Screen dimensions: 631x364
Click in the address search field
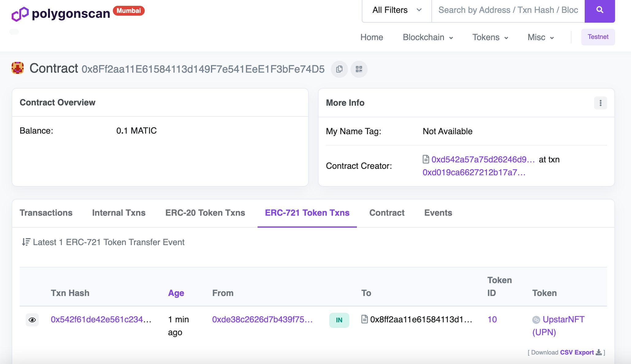tap(508, 10)
